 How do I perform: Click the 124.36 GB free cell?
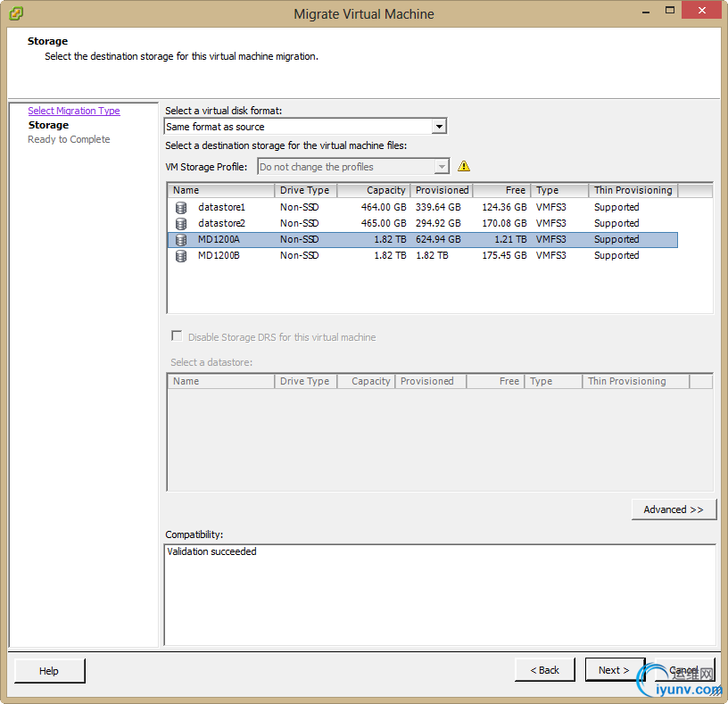[x=504, y=207]
